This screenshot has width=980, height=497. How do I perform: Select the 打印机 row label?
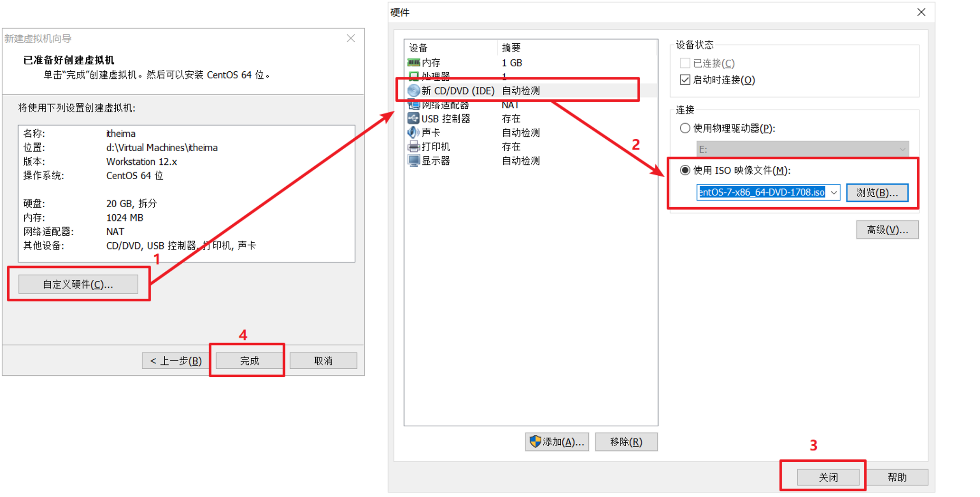[x=436, y=146]
